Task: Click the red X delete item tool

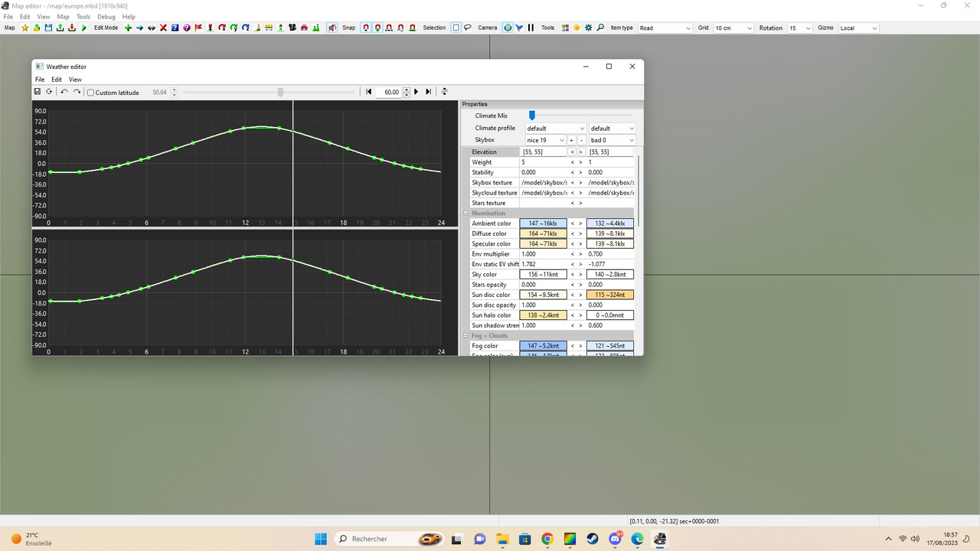Action: (163, 28)
